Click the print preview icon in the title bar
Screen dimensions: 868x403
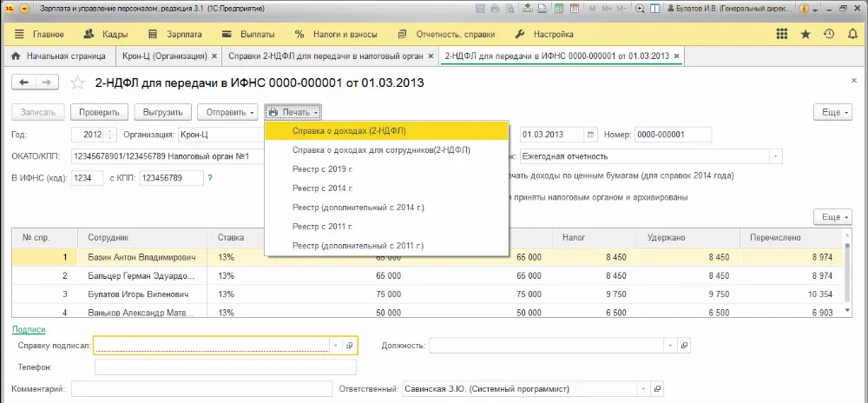point(510,9)
